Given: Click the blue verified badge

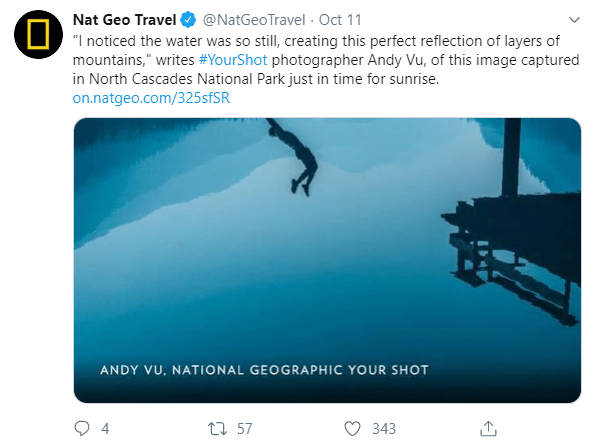Looking at the screenshot, I should [x=188, y=20].
